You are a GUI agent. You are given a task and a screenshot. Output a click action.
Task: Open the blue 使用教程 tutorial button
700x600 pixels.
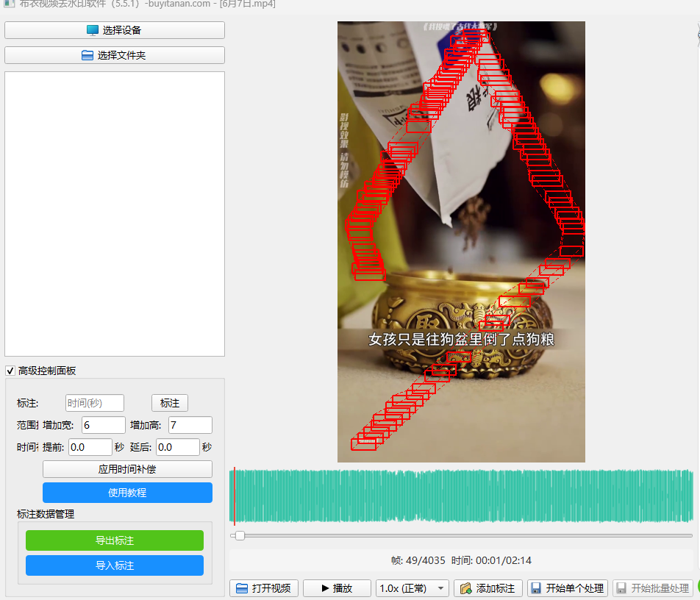click(127, 493)
